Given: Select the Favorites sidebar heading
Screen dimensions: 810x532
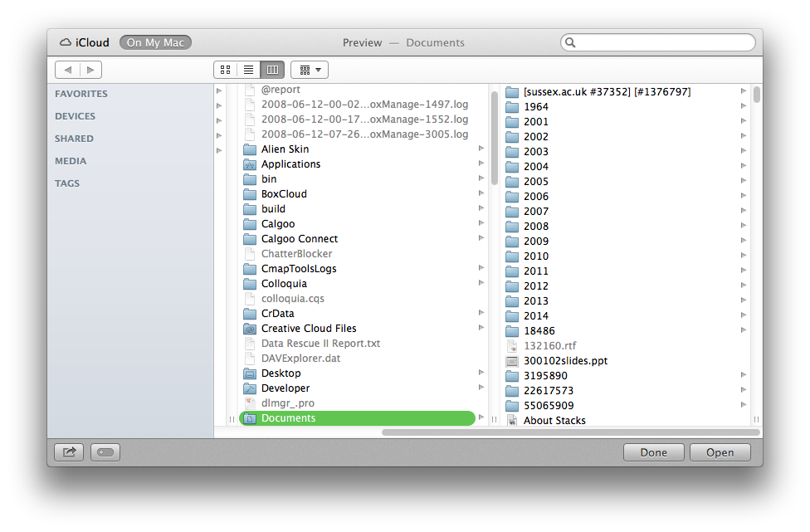Looking at the screenshot, I should pos(81,94).
